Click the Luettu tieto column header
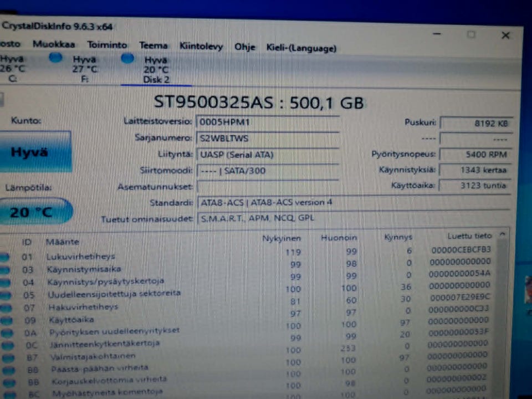 point(469,236)
